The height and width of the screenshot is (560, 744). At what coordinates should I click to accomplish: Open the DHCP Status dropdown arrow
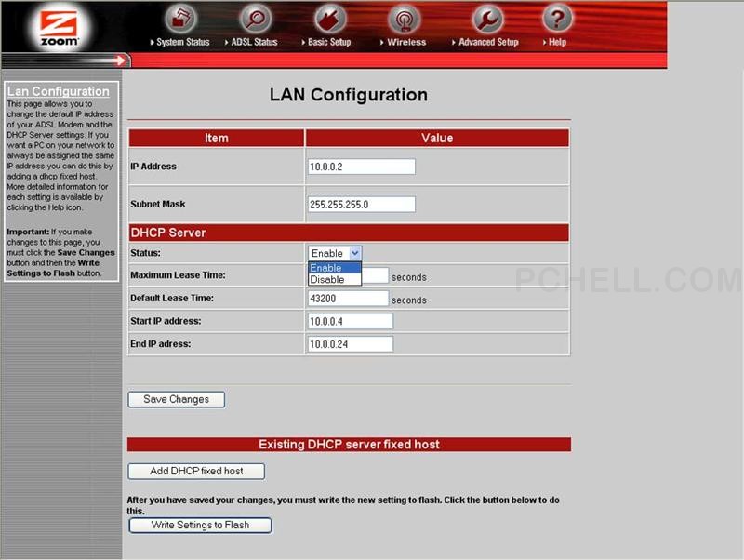click(354, 253)
